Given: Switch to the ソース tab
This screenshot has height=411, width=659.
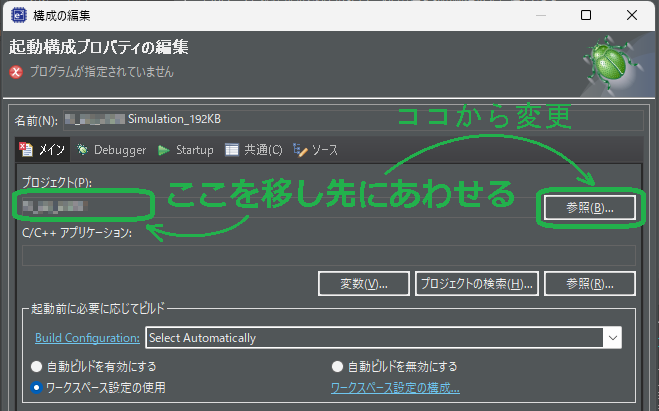Looking at the screenshot, I should coord(316,150).
